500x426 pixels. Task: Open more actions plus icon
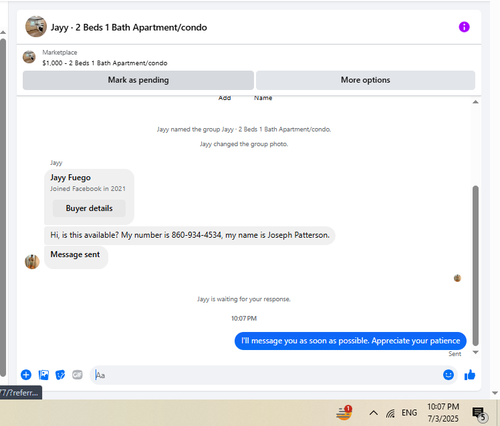click(26, 375)
